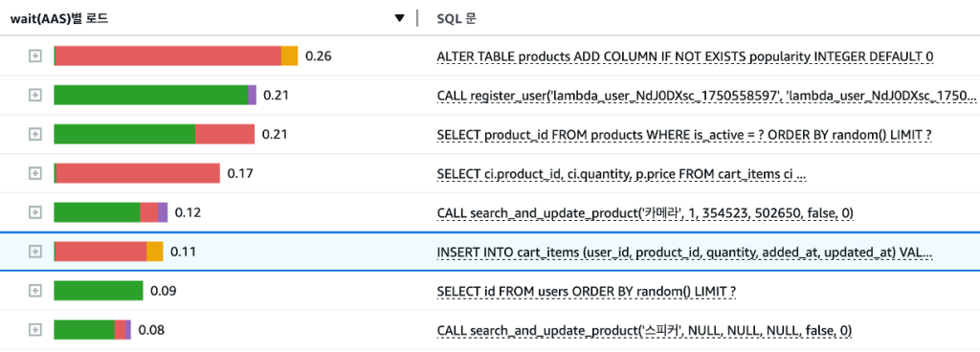Click the purple segment of register_user's 0.21 bar
The height and width of the screenshot is (352, 980).
252,95
